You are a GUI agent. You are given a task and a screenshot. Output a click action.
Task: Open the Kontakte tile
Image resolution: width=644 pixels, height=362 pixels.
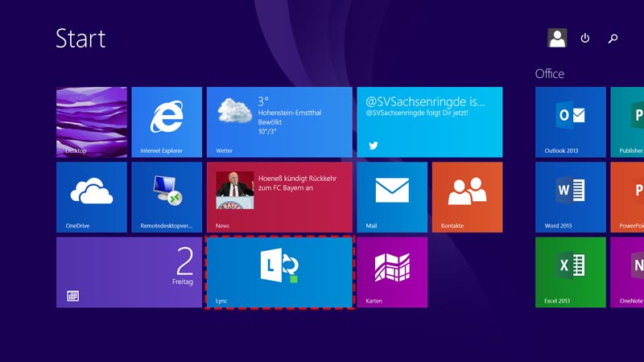click(x=467, y=197)
